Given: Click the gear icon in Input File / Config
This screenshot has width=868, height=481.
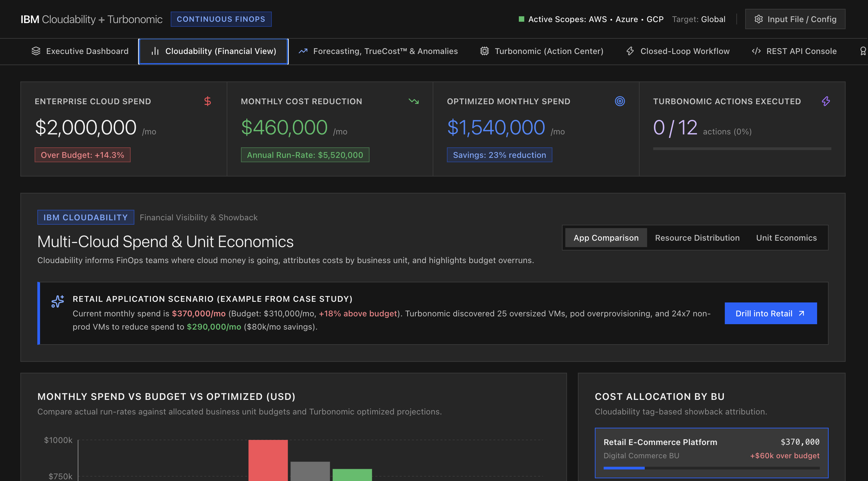Looking at the screenshot, I should [758, 19].
